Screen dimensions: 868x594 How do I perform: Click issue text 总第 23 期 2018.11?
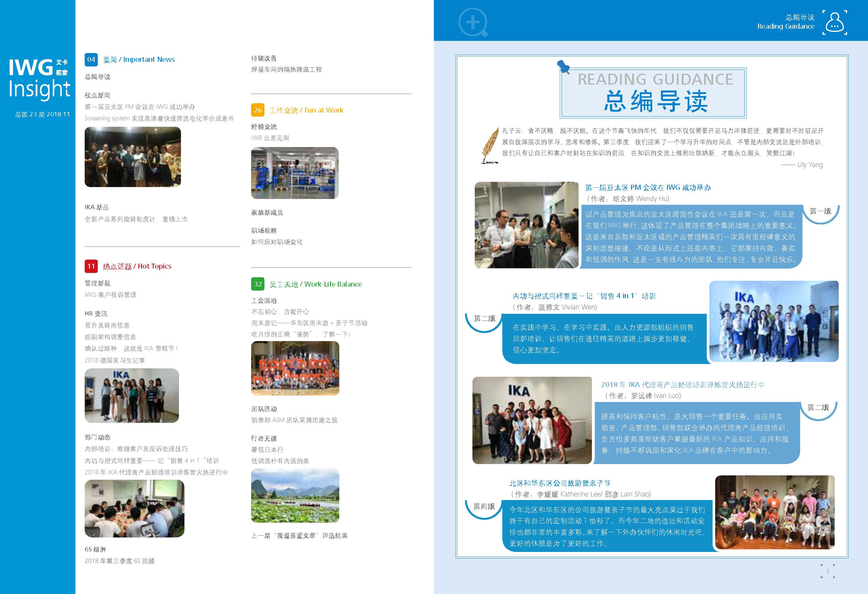[x=42, y=114]
